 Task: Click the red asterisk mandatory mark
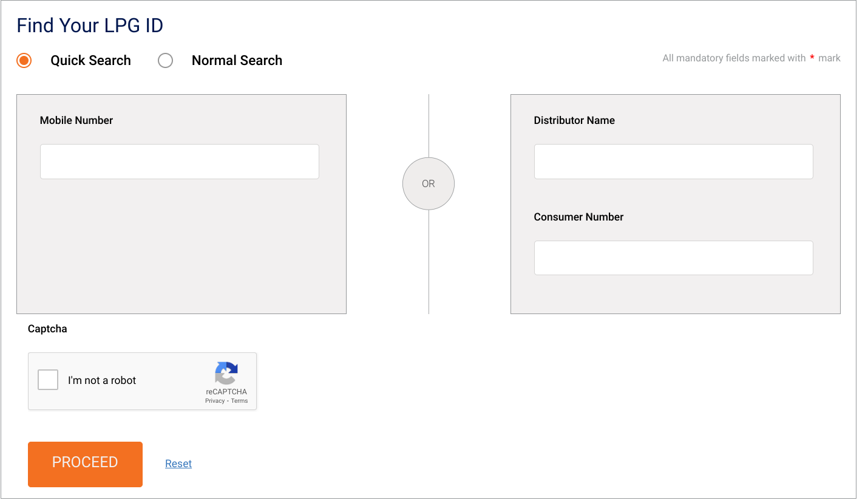point(812,58)
